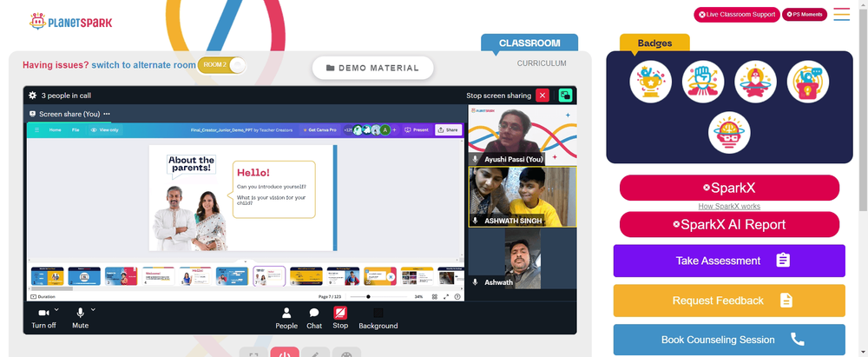Click Book Counseling Session button
Image resolution: width=868 pixels, height=357 pixels.
click(x=729, y=340)
